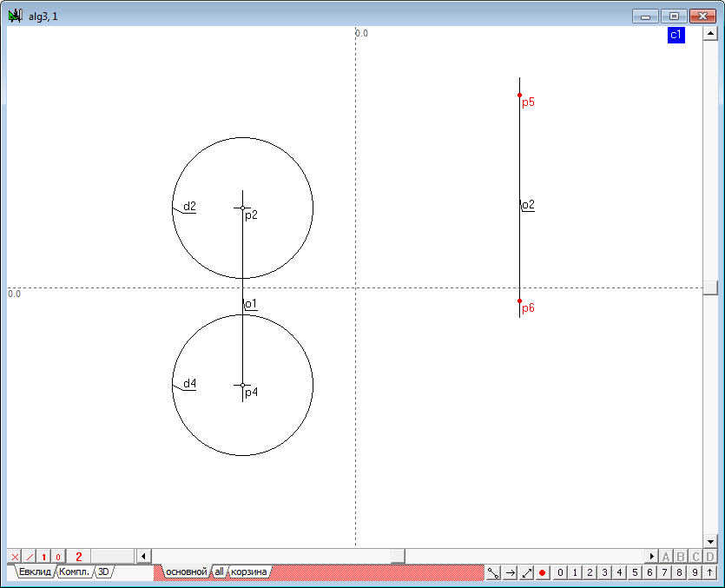Click the red 0 button
This screenshot has width=725, height=588.
(x=58, y=557)
